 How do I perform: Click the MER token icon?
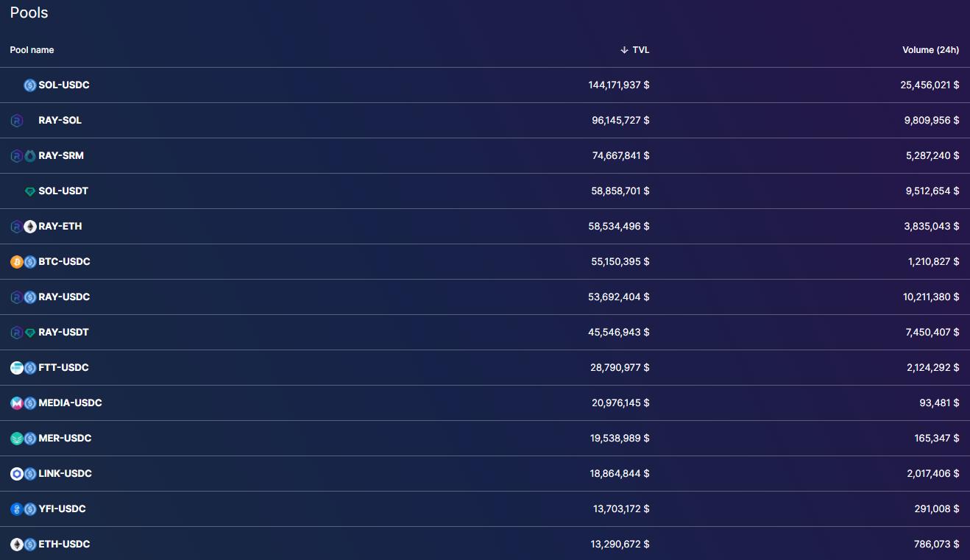[16, 439]
